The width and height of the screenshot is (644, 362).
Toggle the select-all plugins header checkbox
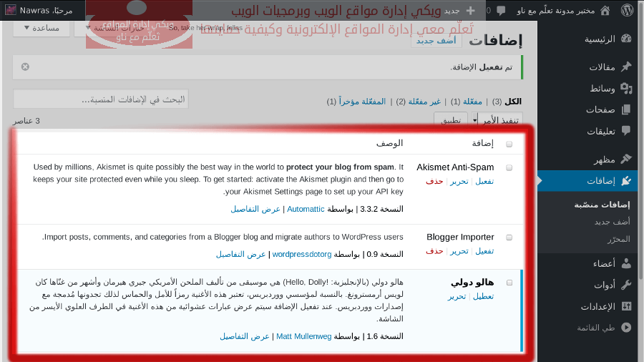[509, 144]
